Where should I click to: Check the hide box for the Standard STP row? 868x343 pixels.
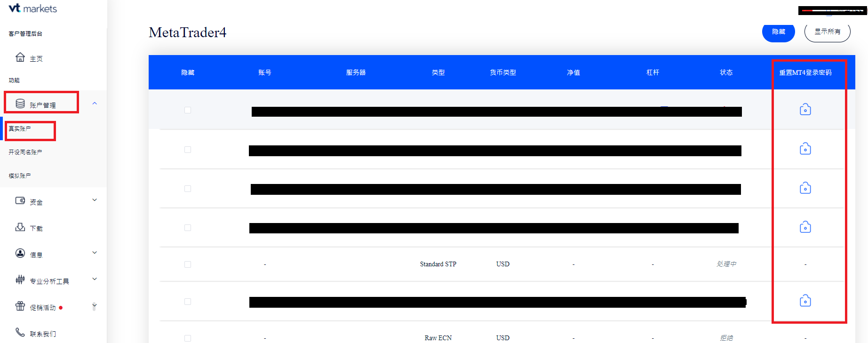[x=188, y=264]
